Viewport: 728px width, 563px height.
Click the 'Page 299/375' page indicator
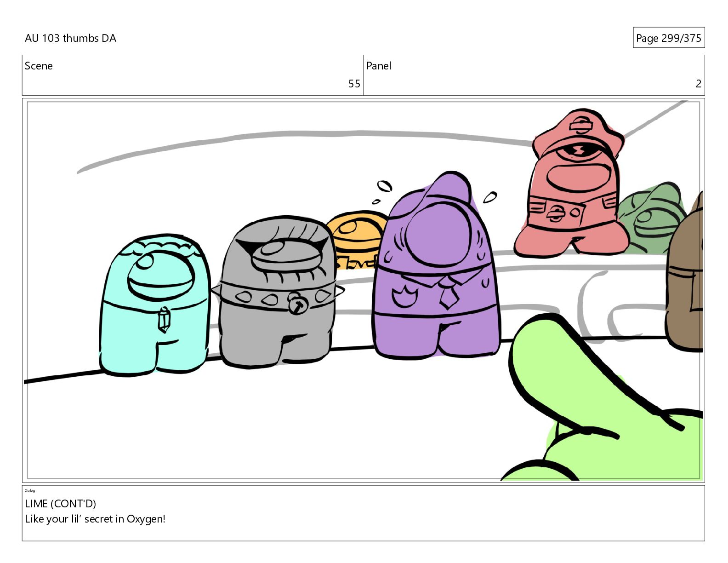pos(668,38)
